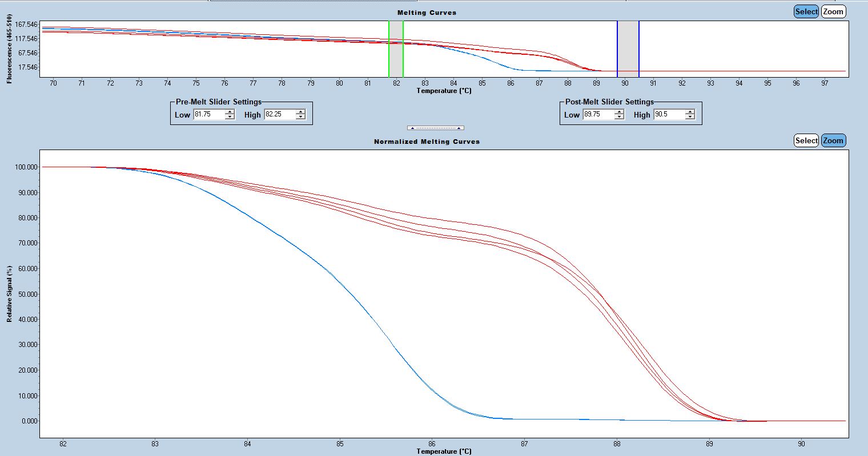
Task: Collapse the panel using the dotted splitter handle
Action: (435, 128)
